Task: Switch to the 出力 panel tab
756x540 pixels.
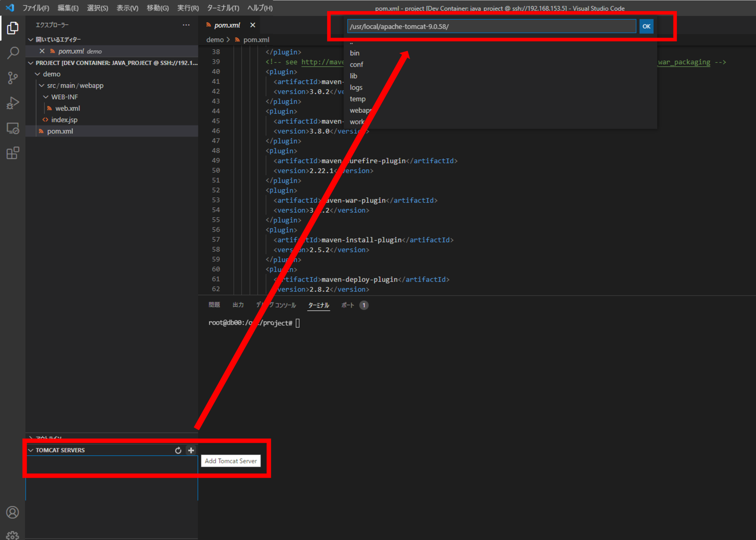Action: coord(238,305)
